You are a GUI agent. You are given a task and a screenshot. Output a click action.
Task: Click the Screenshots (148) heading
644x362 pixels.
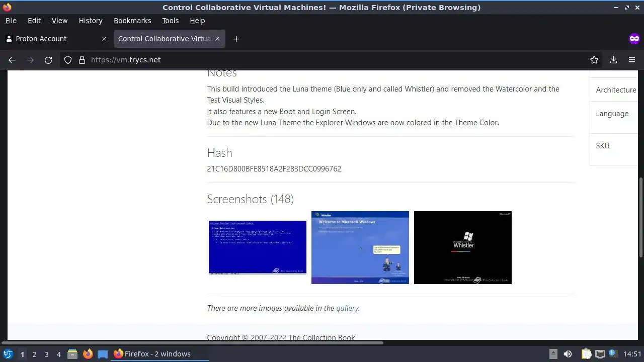[x=251, y=199]
